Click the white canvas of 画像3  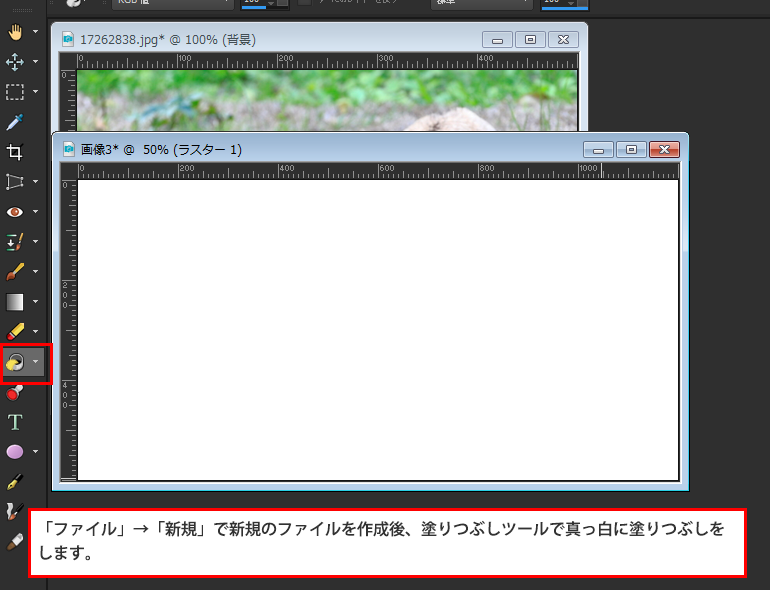[378, 330]
